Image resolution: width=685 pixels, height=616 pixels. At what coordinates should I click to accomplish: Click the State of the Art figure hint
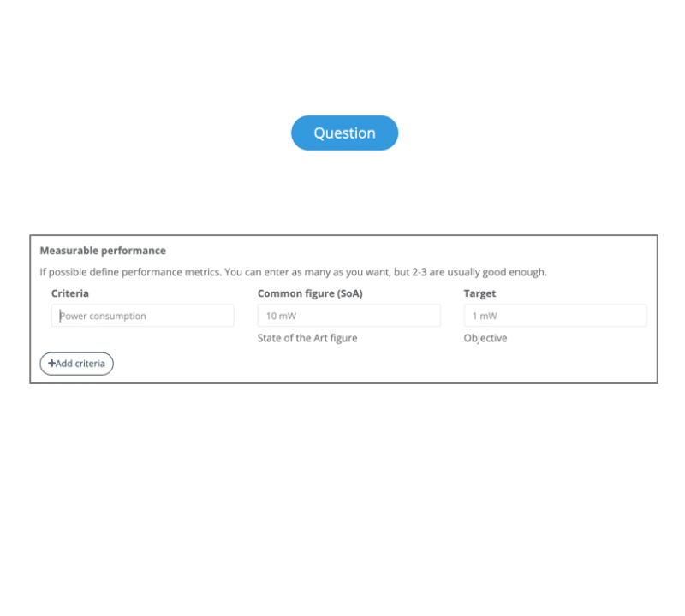click(307, 338)
